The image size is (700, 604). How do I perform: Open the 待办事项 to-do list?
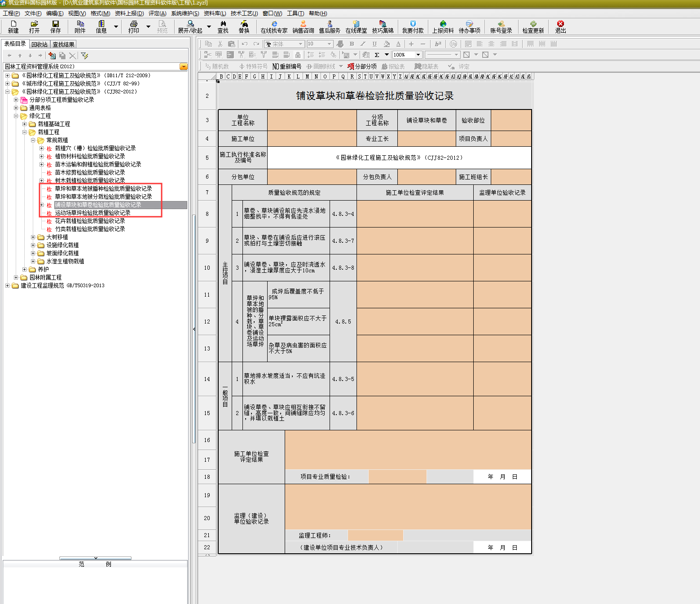coord(469,27)
